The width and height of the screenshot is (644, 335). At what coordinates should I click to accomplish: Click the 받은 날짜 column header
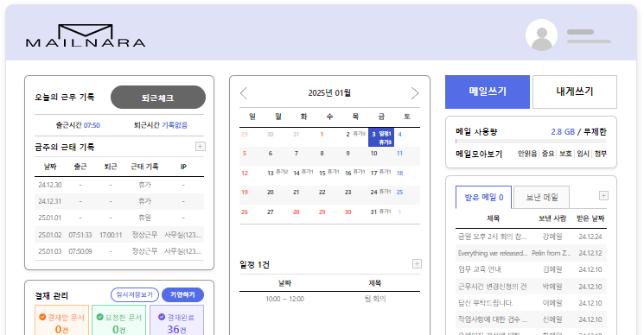[590, 218]
